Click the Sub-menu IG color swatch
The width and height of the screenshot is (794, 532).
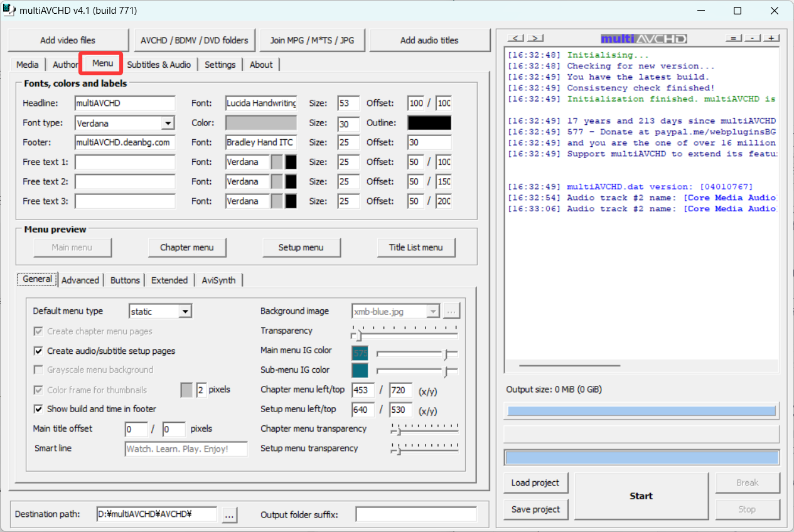[360, 370]
